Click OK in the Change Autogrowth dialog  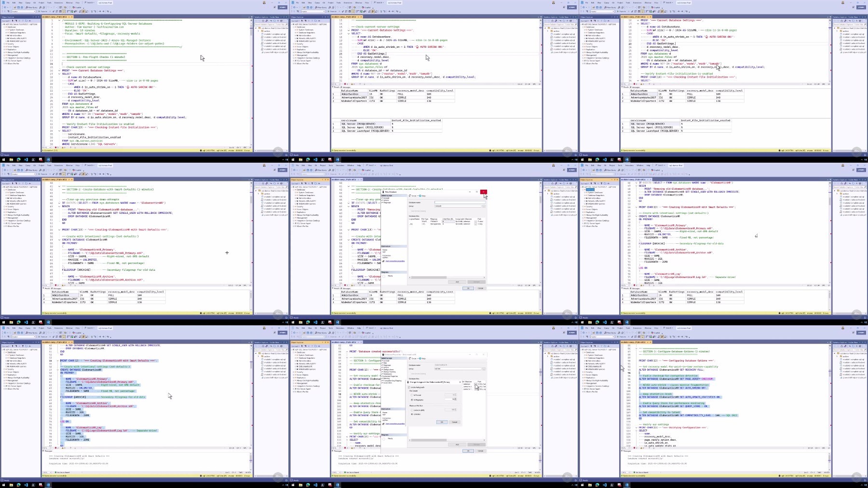point(442,422)
